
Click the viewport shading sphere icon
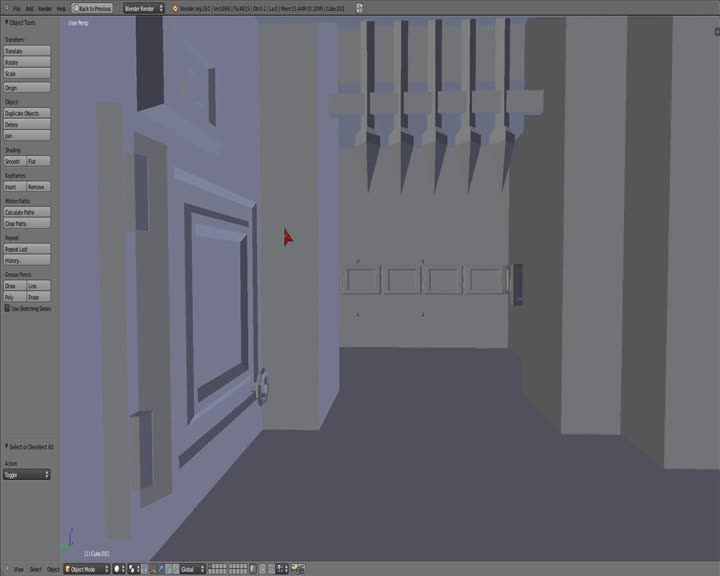pos(118,569)
